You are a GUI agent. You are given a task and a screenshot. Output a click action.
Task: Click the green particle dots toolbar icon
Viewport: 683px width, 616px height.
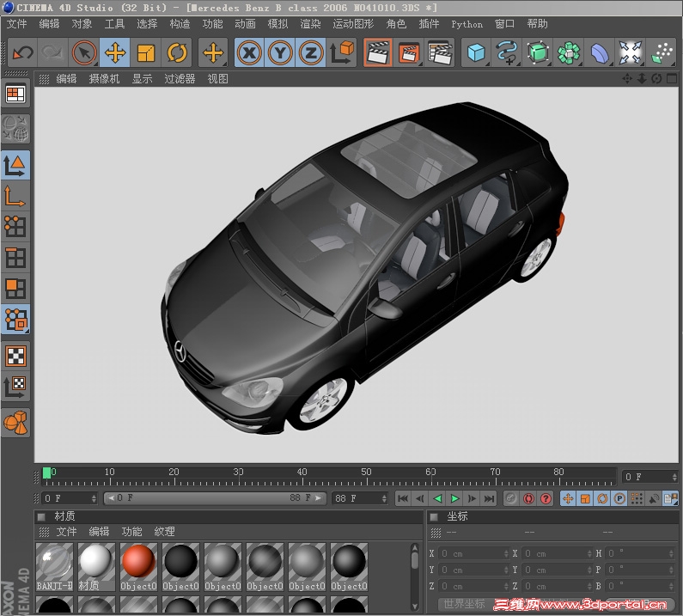(x=662, y=52)
